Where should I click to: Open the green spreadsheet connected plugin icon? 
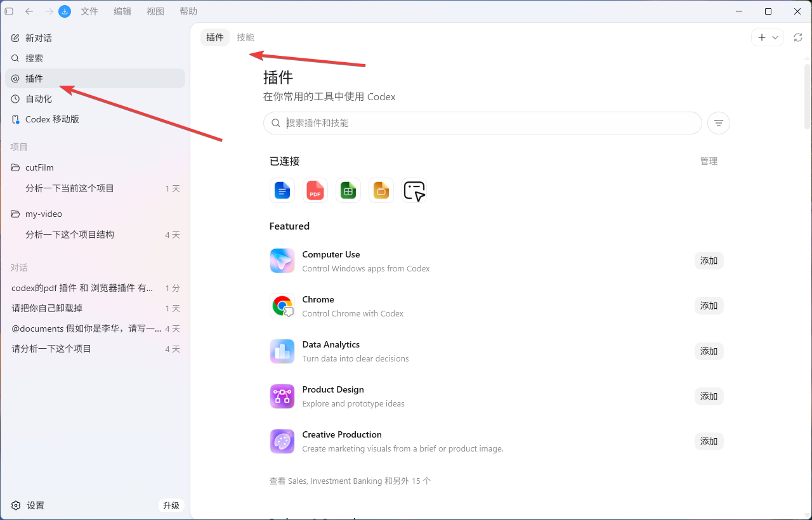[x=348, y=190]
